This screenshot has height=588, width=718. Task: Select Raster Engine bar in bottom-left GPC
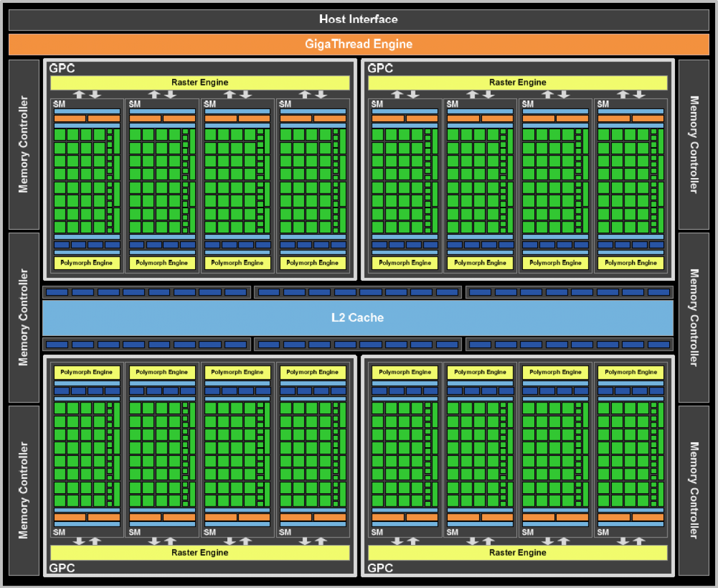(200, 552)
